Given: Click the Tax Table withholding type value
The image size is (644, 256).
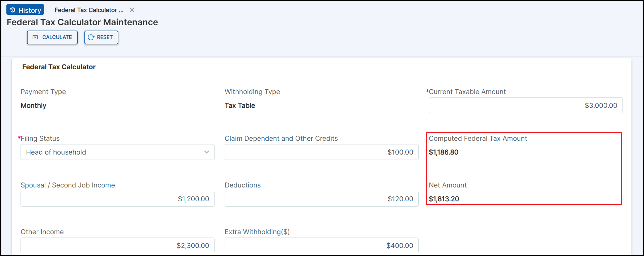Looking at the screenshot, I should (240, 105).
